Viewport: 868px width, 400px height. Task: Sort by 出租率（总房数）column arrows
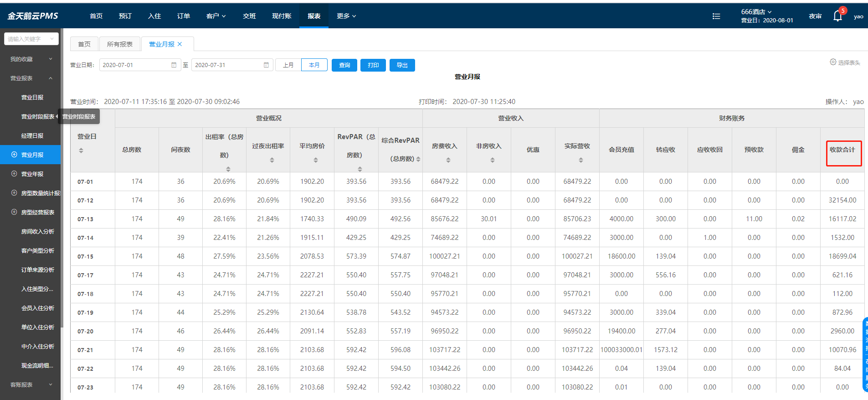[x=228, y=169]
